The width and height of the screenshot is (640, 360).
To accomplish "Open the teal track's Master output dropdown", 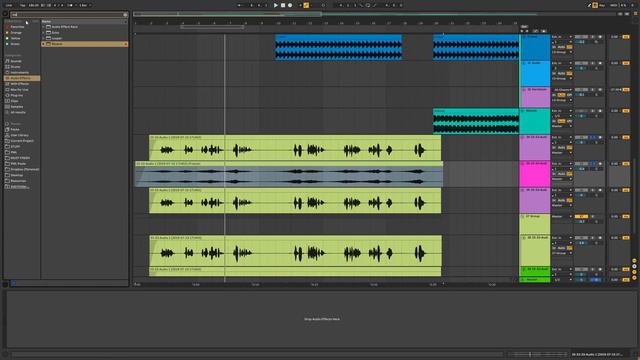I will pos(562,126).
